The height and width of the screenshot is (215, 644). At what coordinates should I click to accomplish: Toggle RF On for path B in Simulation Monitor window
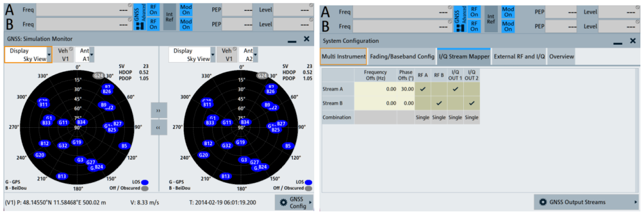pos(153,24)
